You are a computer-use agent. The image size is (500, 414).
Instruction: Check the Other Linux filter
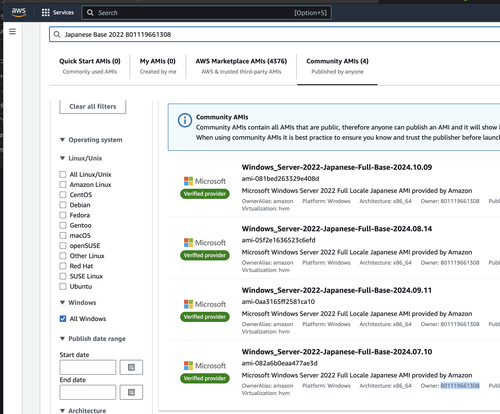63,256
